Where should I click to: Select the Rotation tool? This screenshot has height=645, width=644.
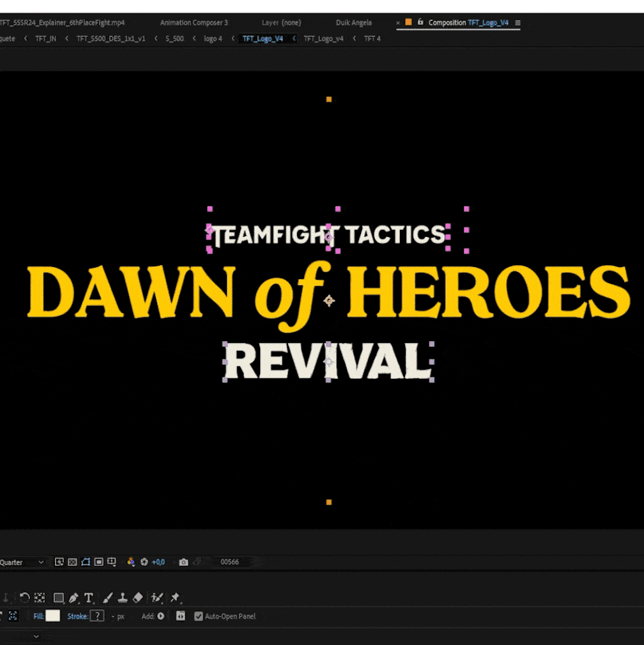[24, 597]
